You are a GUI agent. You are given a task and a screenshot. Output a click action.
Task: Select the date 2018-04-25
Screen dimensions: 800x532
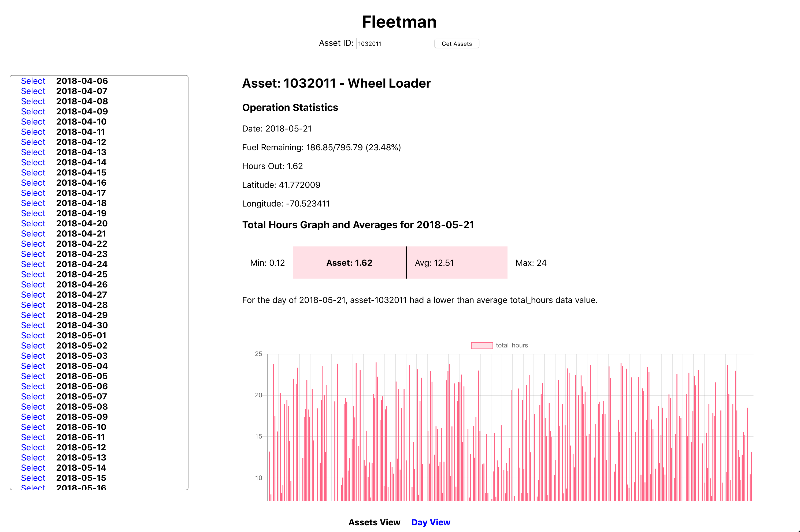click(33, 274)
